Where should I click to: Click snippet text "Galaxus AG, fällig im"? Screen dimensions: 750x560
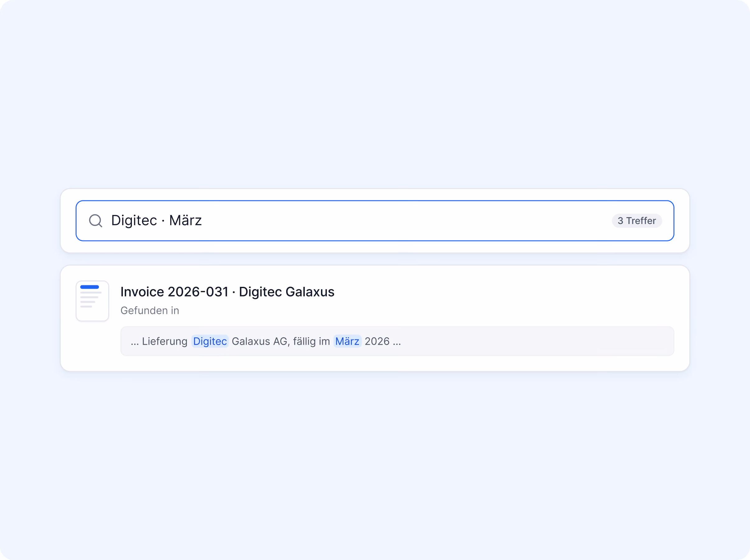point(281,341)
